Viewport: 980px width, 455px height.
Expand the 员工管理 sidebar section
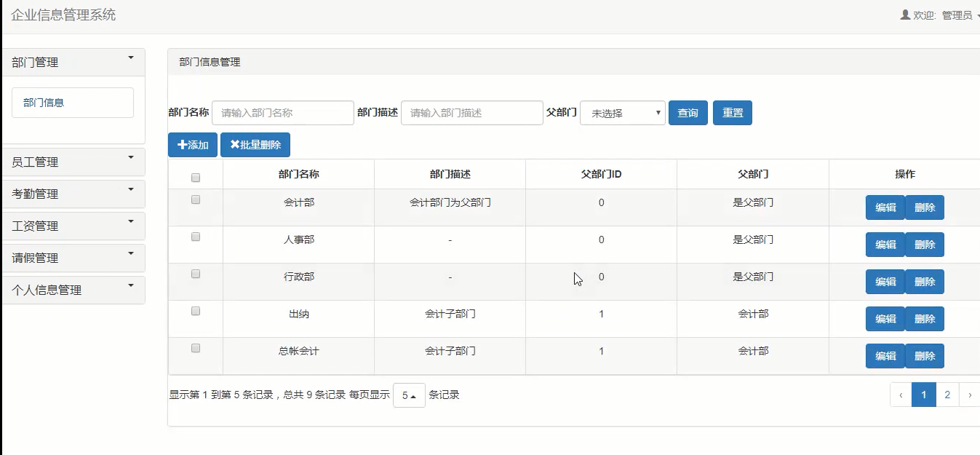click(x=73, y=162)
